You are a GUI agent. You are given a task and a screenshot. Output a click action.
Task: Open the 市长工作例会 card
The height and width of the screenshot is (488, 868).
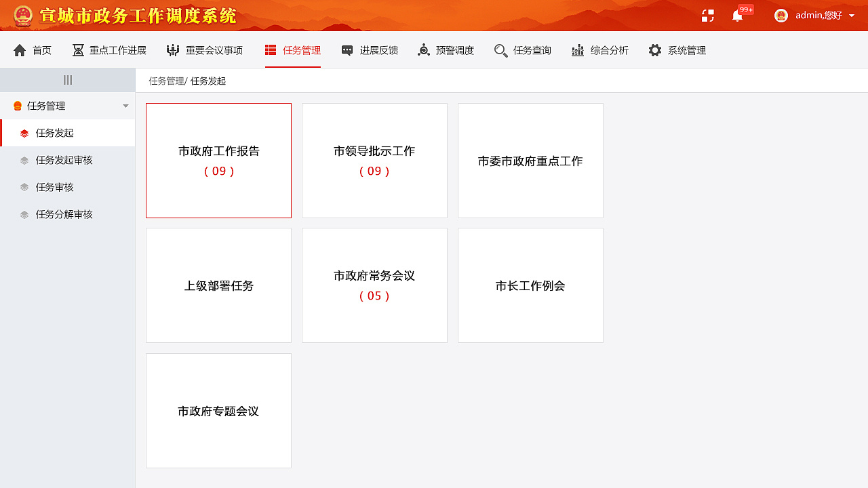pyautogui.click(x=530, y=285)
